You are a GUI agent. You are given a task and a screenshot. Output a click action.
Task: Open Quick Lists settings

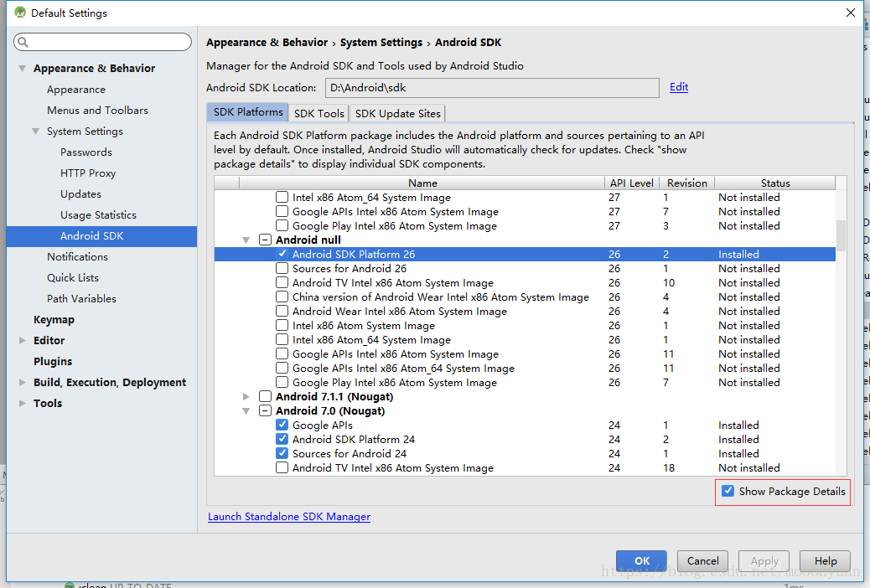pos(73,278)
